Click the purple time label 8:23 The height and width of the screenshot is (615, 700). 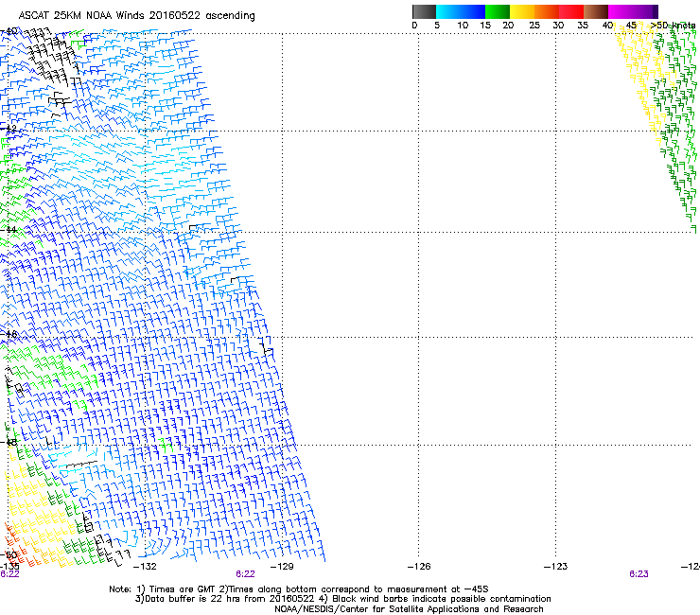[639, 574]
